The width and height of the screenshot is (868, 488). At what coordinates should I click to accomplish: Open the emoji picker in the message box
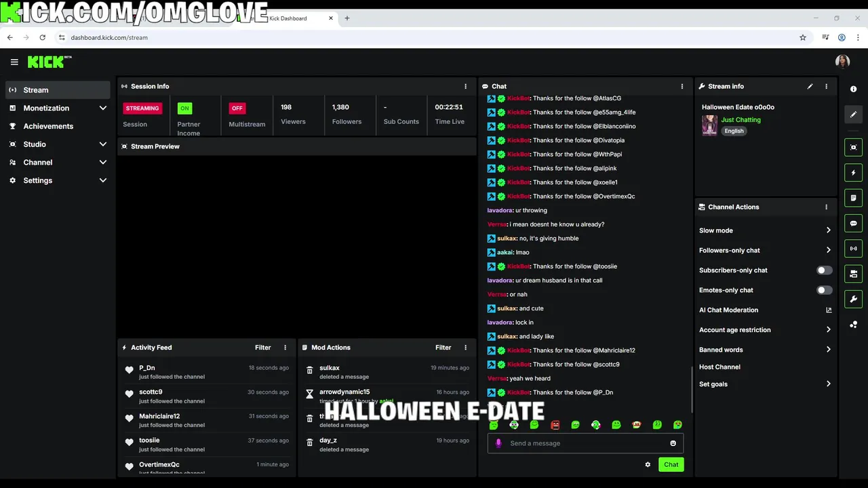click(673, 443)
